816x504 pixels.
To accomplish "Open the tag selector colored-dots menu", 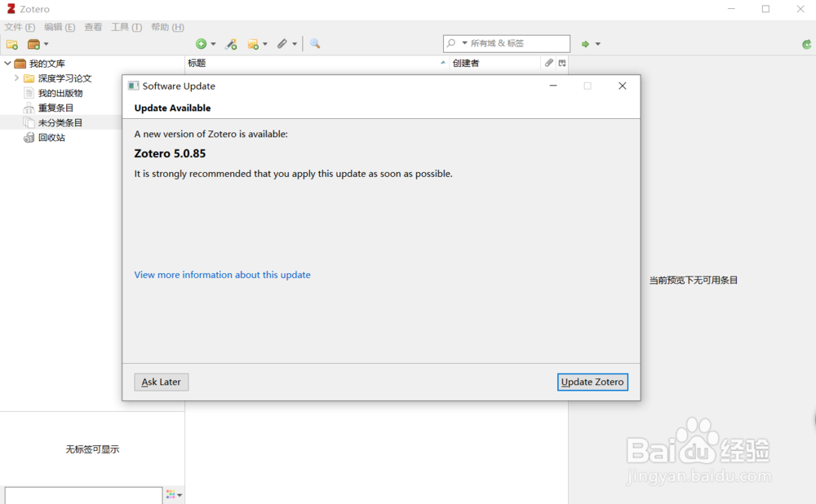I will (x=174, y=495).
